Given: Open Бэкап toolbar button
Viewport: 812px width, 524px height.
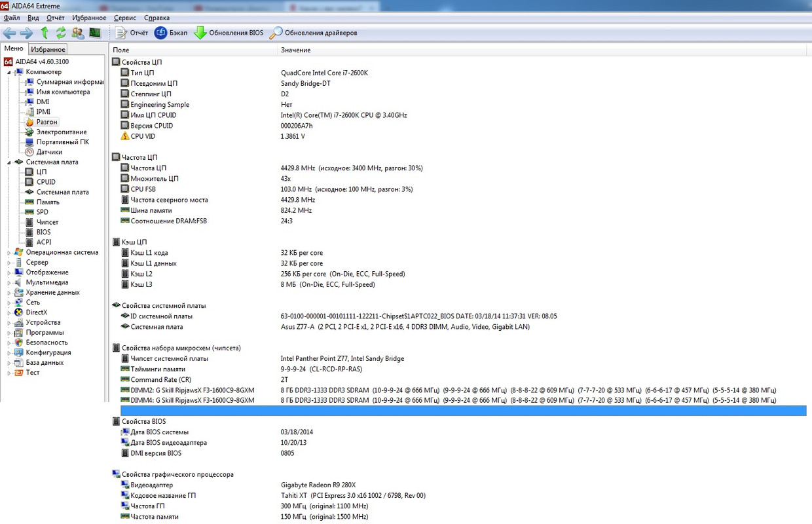Looking at the screenshot, I should point(171,33).
